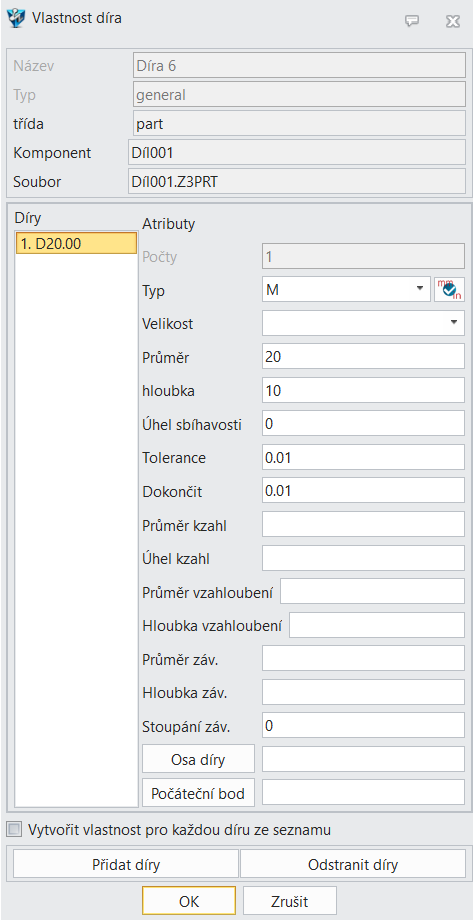
Task: Expand the Velikost dropdown
Action: pyautogui.click(x=363, y=322)
